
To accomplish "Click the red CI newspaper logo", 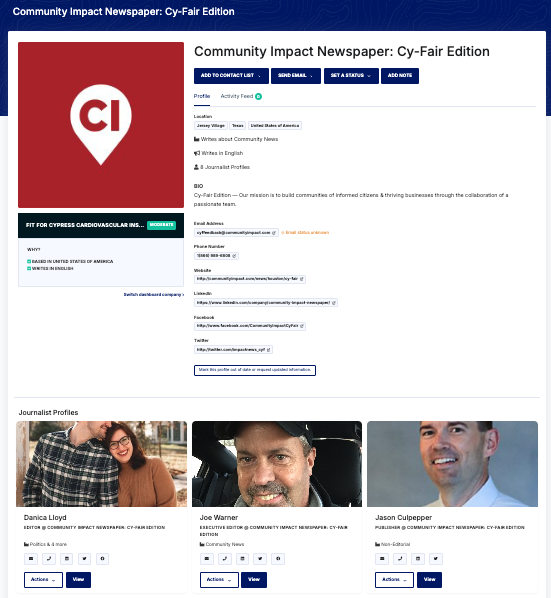I will (101, 125).
